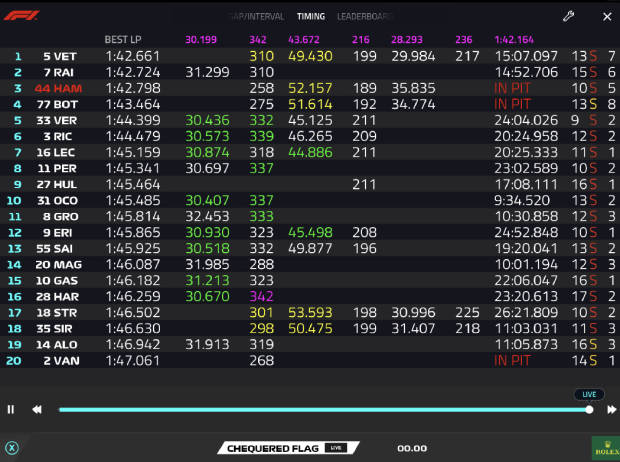Select the 20 MAG driver row

point(310,265)
